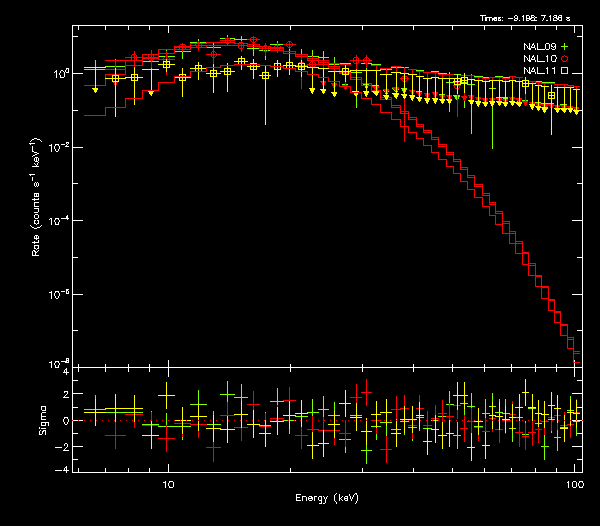
Task: Click the 0 tick label on Sigma axis
Action: point(66,421)
